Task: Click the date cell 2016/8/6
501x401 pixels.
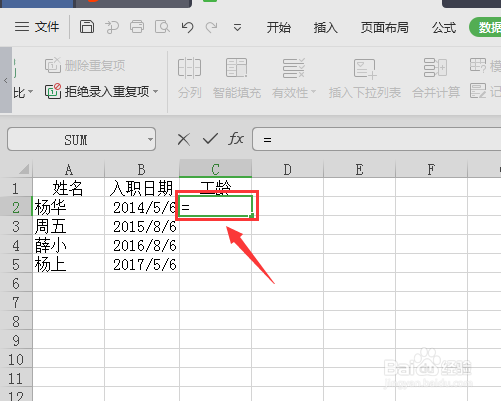Action: pyautogui.click(x=142, y=245)
